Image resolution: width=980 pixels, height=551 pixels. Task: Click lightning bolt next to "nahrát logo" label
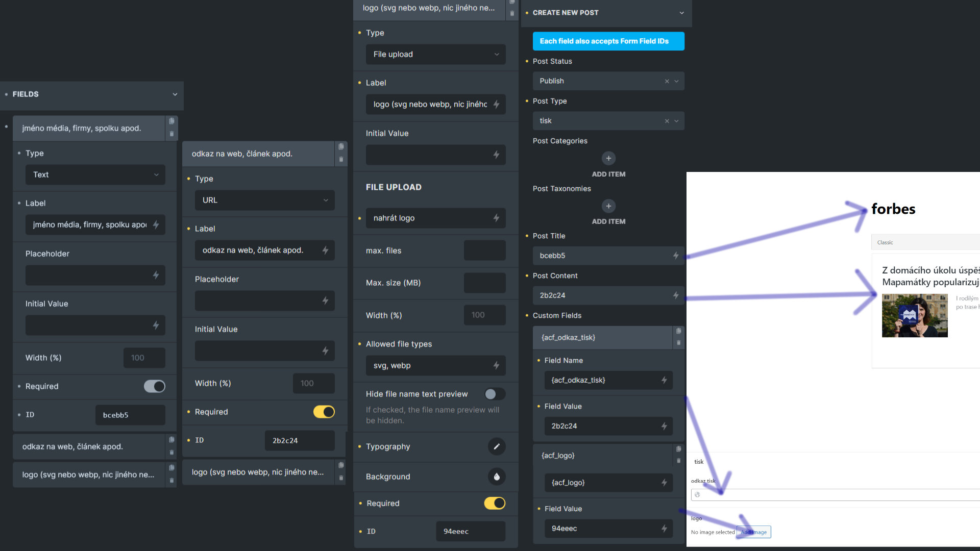click(x=496, y=218)
